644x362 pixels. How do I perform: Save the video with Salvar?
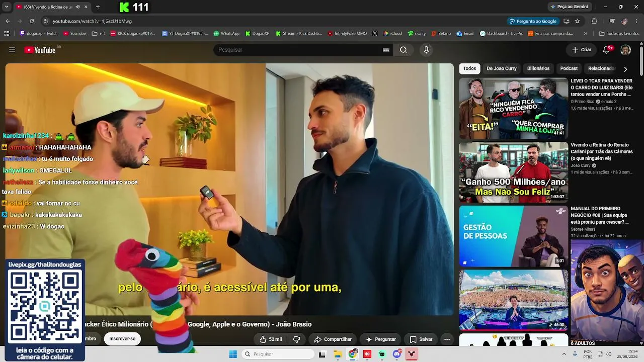[x=421, y=339]
